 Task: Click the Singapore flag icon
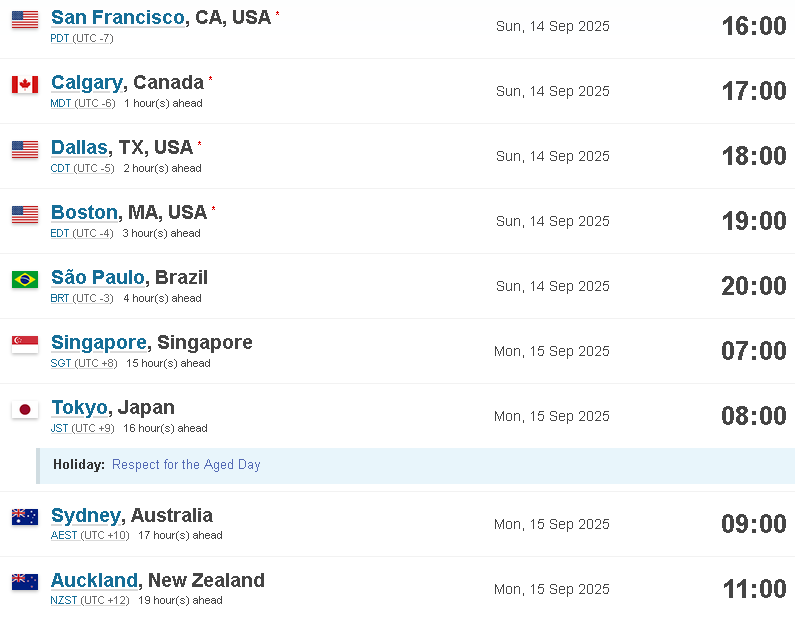[25, 344]
